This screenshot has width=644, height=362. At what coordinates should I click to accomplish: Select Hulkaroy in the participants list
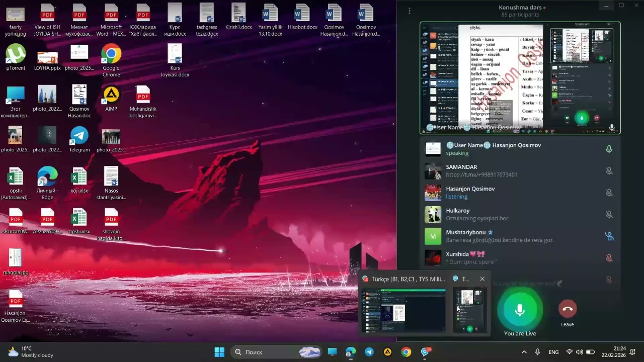click(x=520, y=214)
